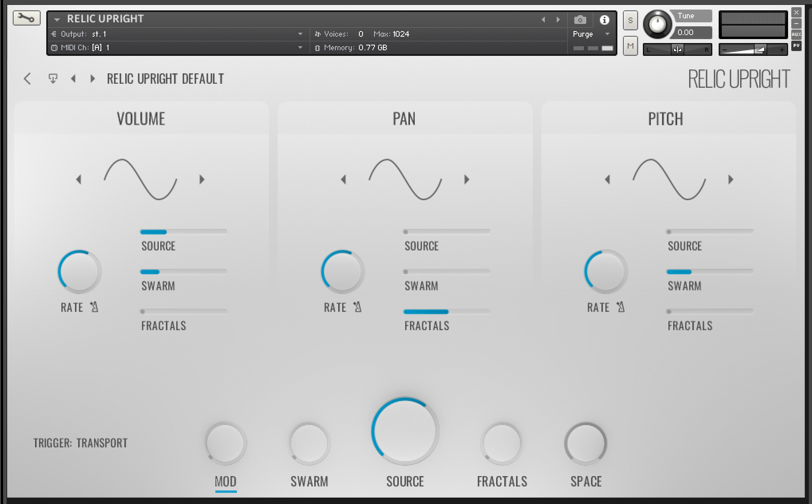Image resolution: width=812 pixels, height=504 pixels.
Task: Click the back chevron beside the preset name
Action: 27,79
